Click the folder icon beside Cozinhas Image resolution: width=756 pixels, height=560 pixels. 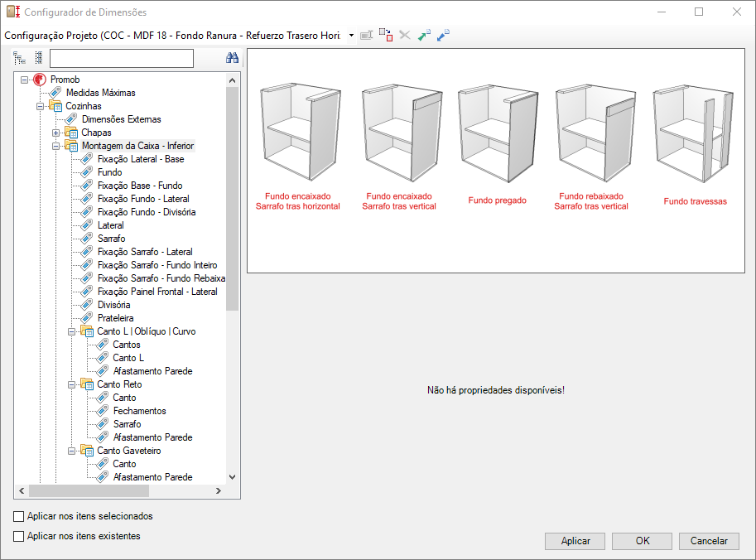[x=55, y=106]
